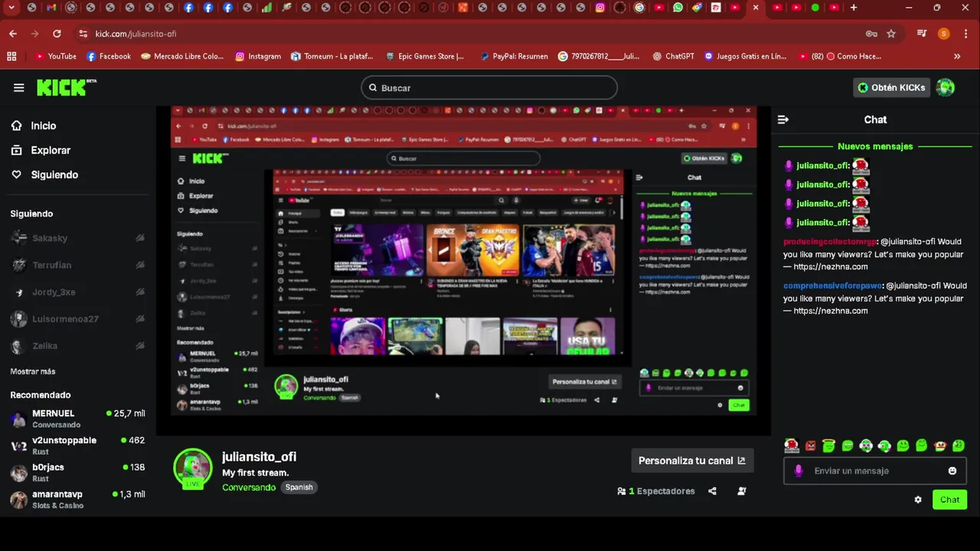The height and width of the screenshot is (551, 980).
Task: Click the Obtén KICKs coin icon
Action: [863, 87]
